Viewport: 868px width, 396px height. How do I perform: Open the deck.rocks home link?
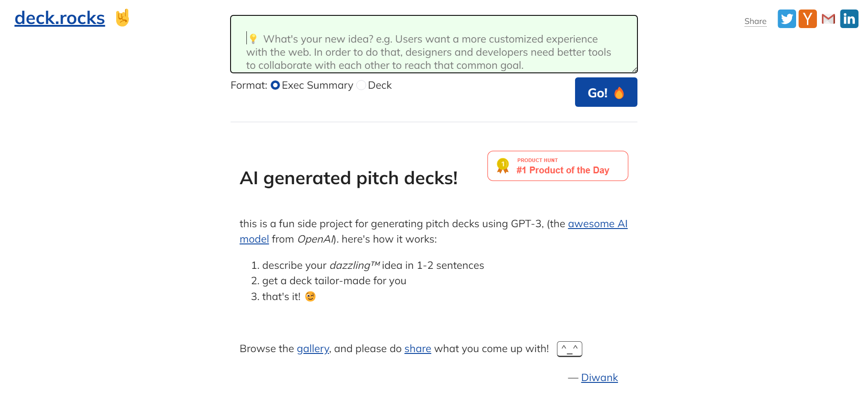[60, 18]
